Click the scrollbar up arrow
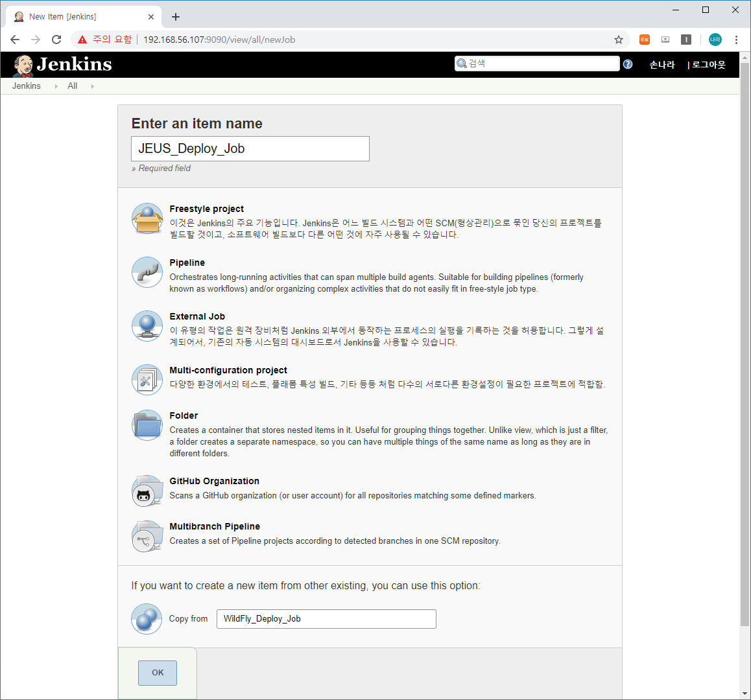The width and height of the screenshot is (751, 700). point(745,58)
